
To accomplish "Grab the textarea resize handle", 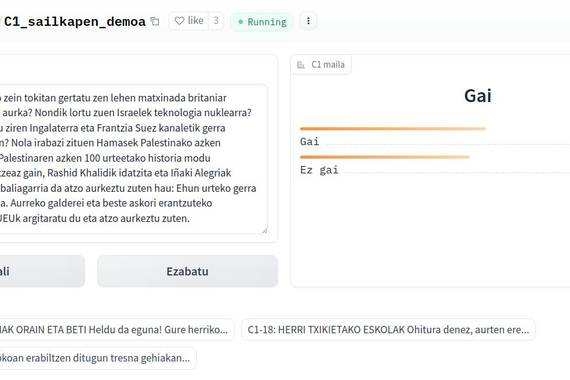I will [x=264, y=231].
